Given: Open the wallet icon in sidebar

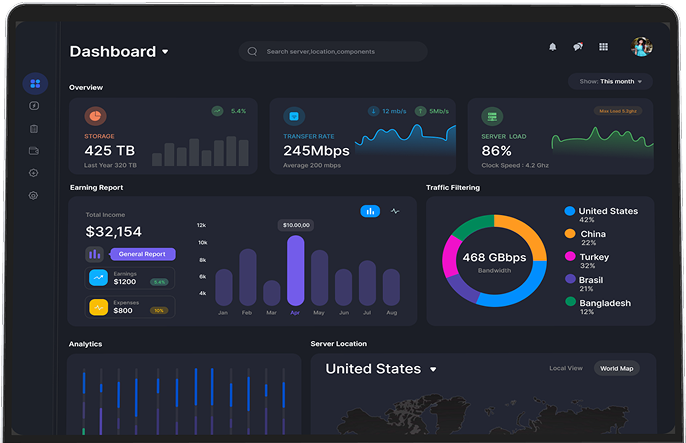Looking at the screenshot, I should pyautogui.click(x=34, y=151).
